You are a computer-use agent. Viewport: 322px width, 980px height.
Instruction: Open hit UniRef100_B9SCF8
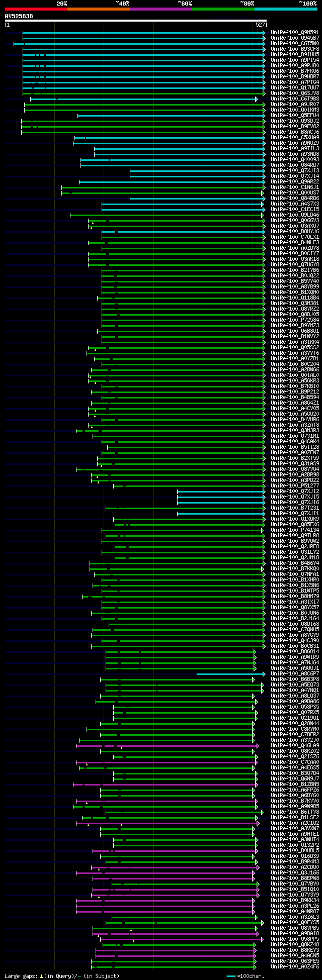pos(295,49)
